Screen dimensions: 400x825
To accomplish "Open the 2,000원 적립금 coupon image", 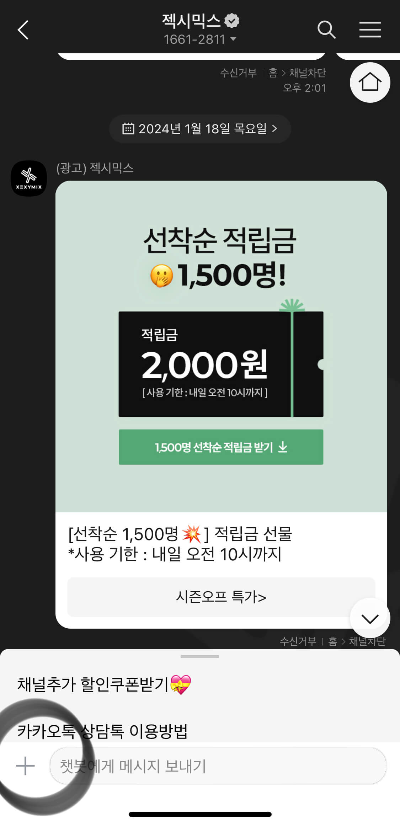I will [221, 364].
